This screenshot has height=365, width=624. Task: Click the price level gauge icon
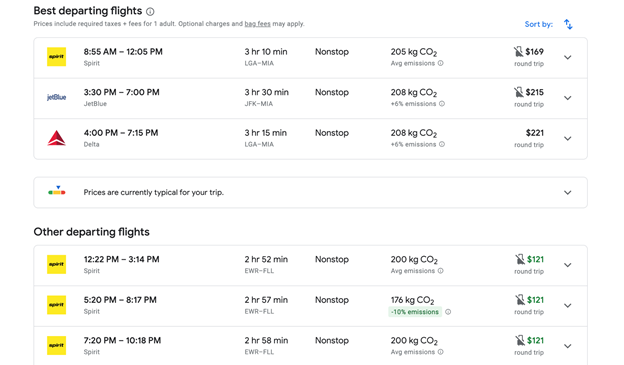57,191
